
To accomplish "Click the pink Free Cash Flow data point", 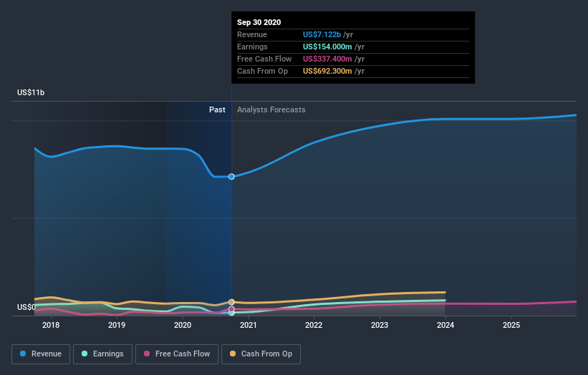I will pyautogui.click(x=232, y=309).
